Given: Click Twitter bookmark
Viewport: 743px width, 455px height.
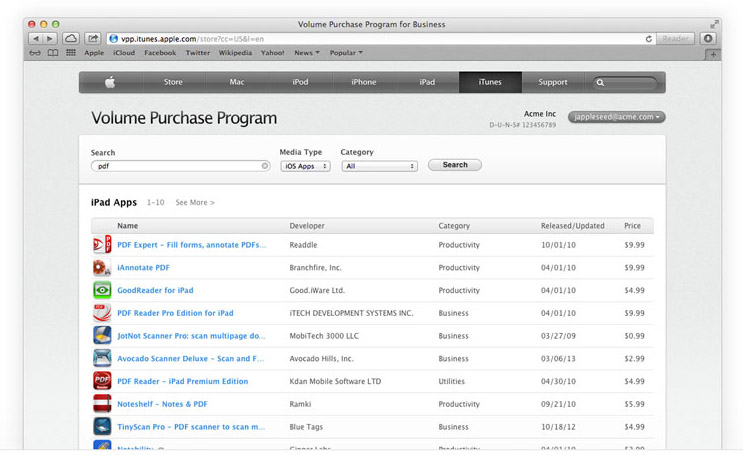Looking at the screenshot, I should pyautogui.click(x=198, y=53).
